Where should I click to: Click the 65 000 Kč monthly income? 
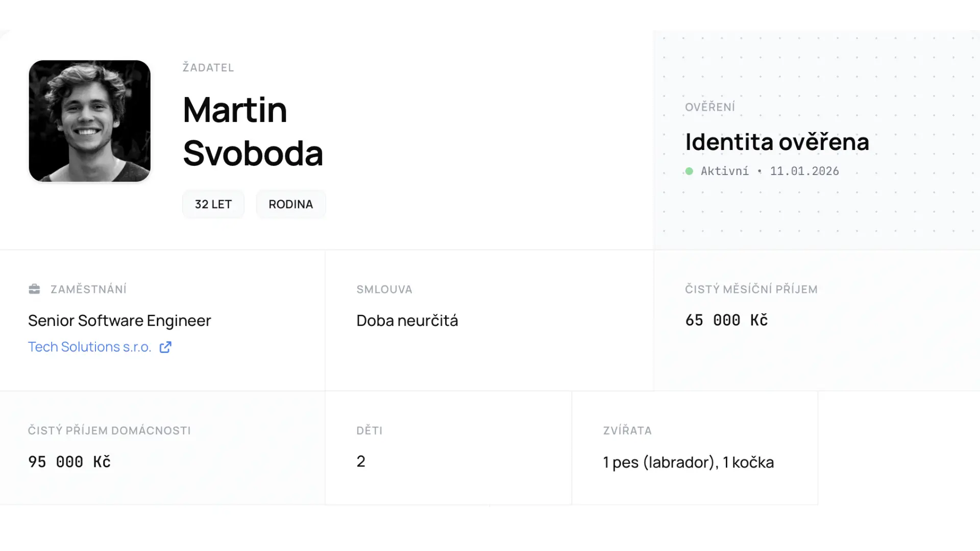pos(726,320)
